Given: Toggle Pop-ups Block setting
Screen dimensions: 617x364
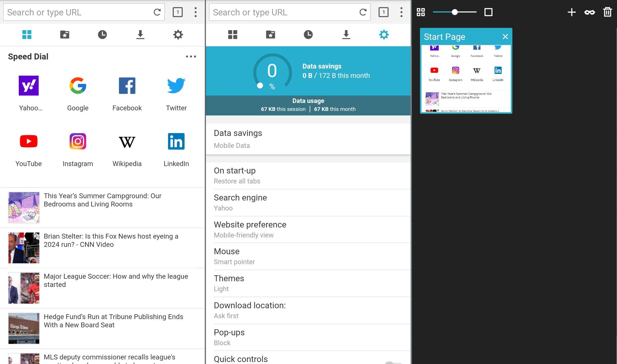Looking at the screenshot, I should point(308,337).
